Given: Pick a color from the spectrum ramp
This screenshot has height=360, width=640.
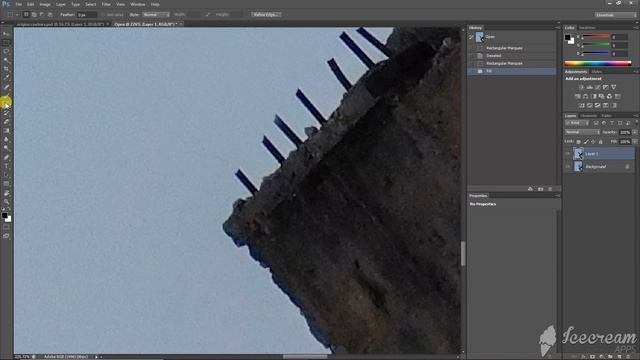Looking at the screenshot, I should [x=598, y=63].
